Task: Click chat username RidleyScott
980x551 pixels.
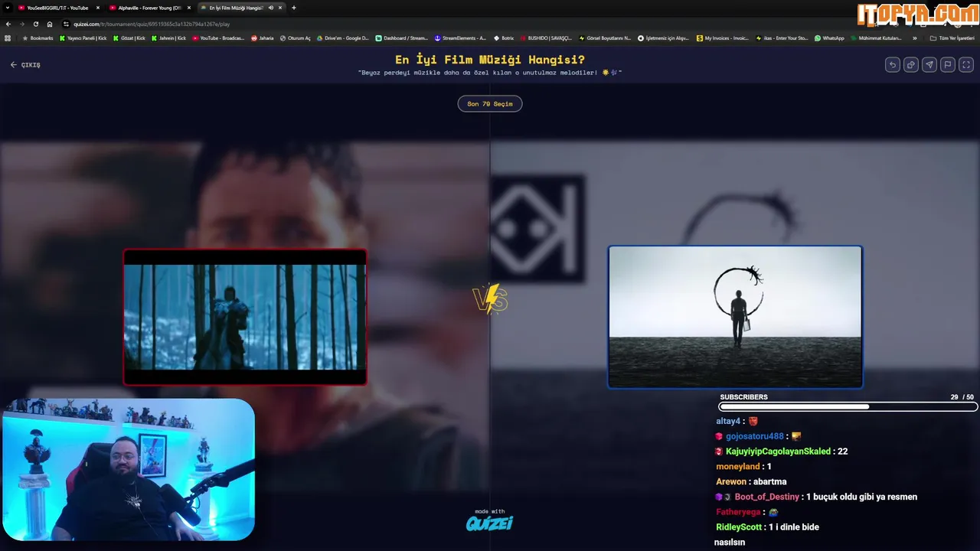Action: 739,527
